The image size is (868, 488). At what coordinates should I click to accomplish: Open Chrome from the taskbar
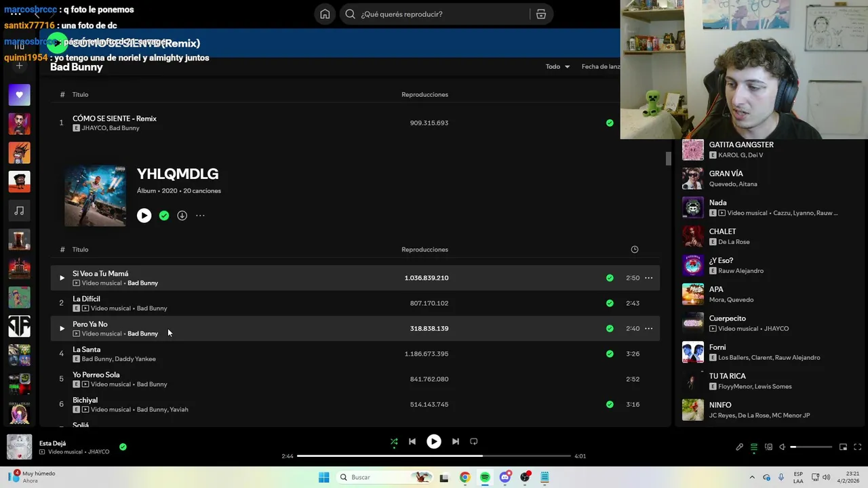[x=465, y=477]
